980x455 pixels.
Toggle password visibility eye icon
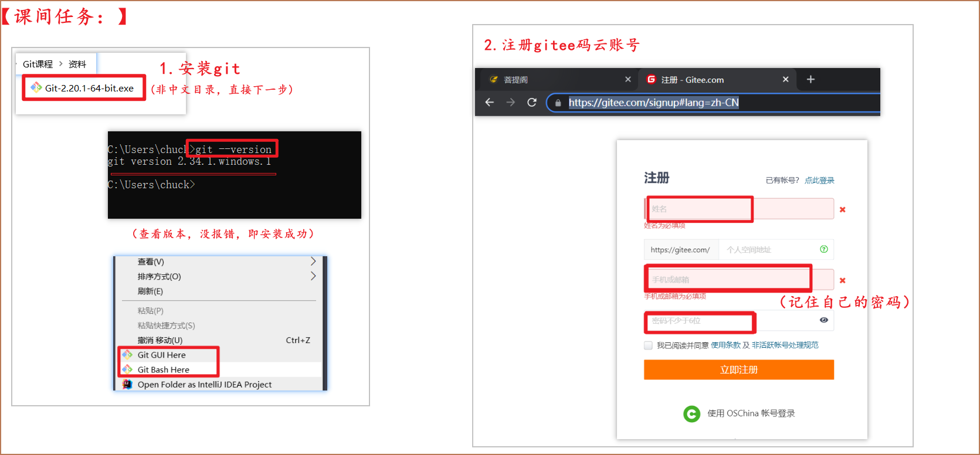[x=824, y=320]
